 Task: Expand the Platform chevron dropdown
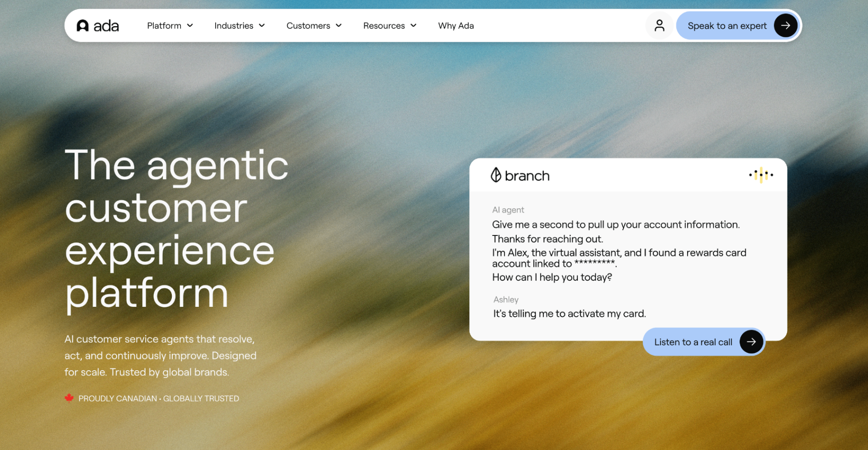pyautogui.click(x=190, y=26)
